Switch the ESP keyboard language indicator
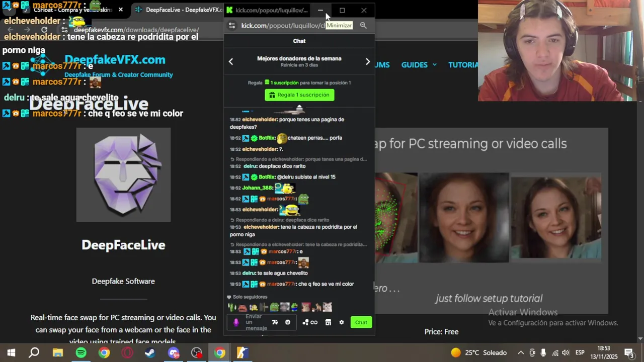Viewport: 644px width, 362px height. click(x=580, y=353)
